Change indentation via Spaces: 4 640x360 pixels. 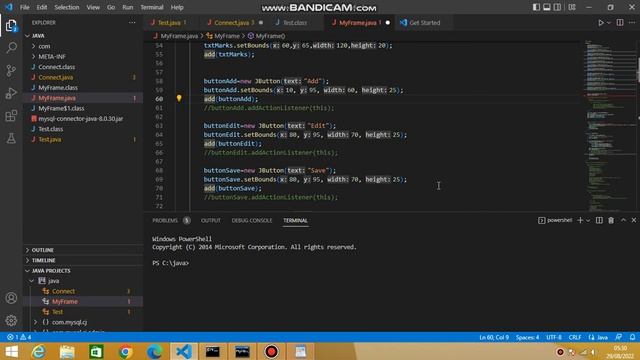point(527,337)
